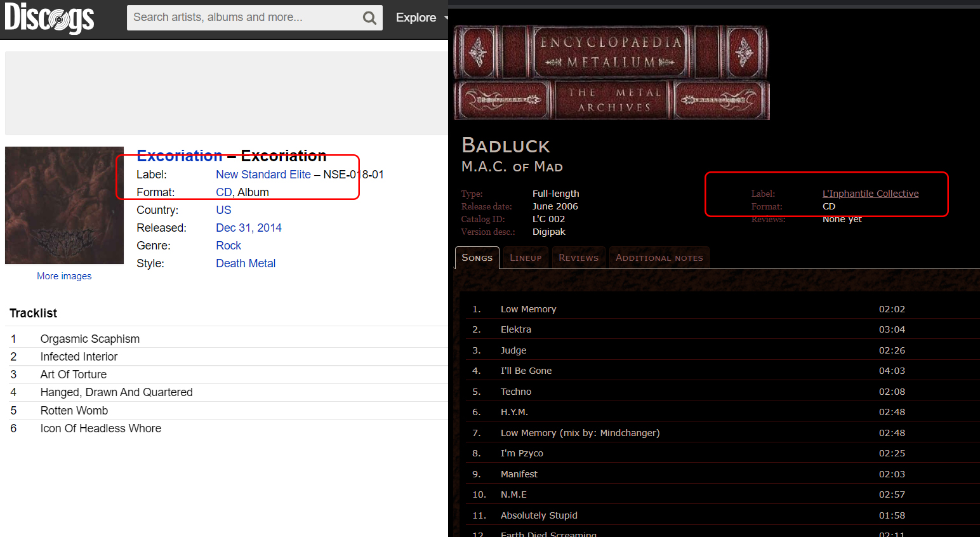The height and width of the screenshot is (537, 980).
Task: Select song Manifest
Action: coord(519,474)
